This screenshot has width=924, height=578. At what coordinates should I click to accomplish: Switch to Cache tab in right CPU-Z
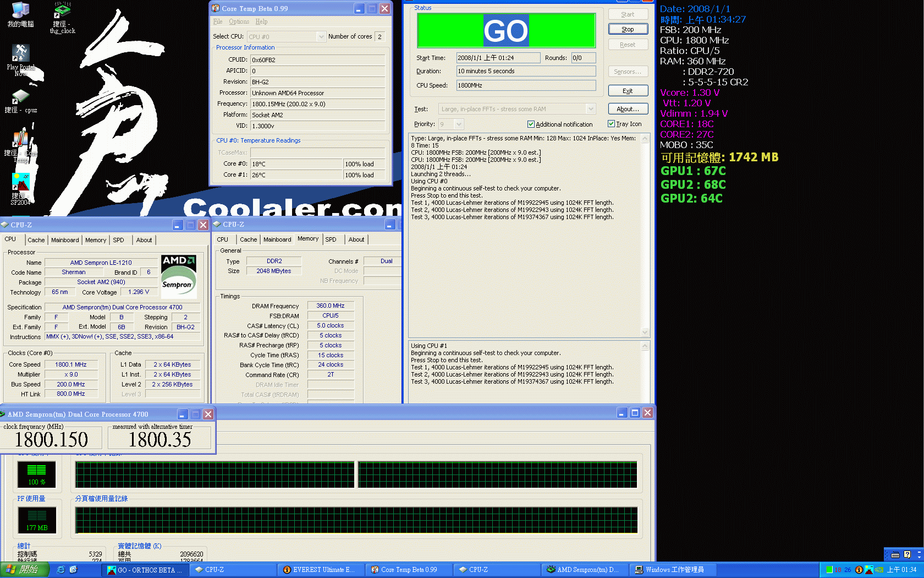coord(249,239)
